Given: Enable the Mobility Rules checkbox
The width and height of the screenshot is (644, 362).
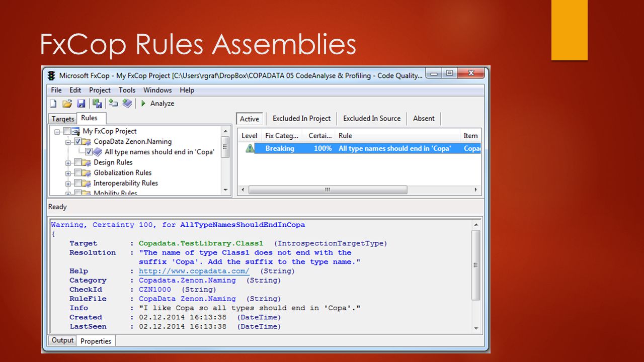Looking at the screenshot, I should tap(78, 193).
